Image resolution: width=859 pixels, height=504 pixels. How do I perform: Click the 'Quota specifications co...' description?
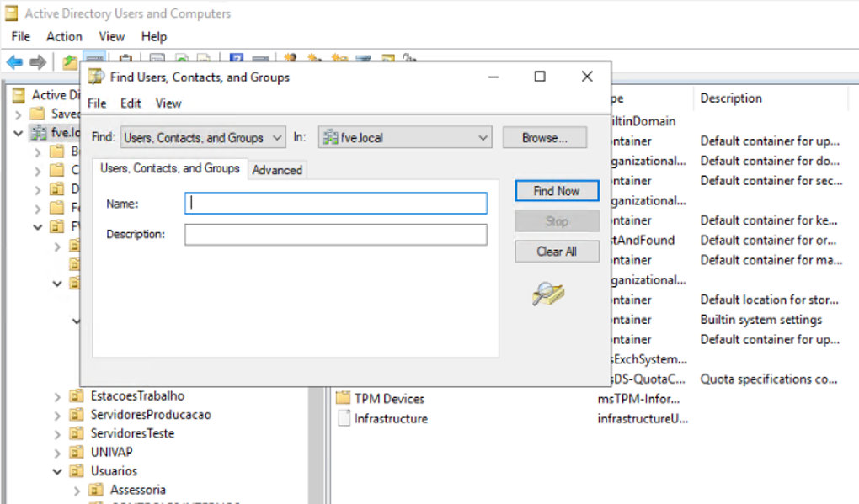(769, 379)
